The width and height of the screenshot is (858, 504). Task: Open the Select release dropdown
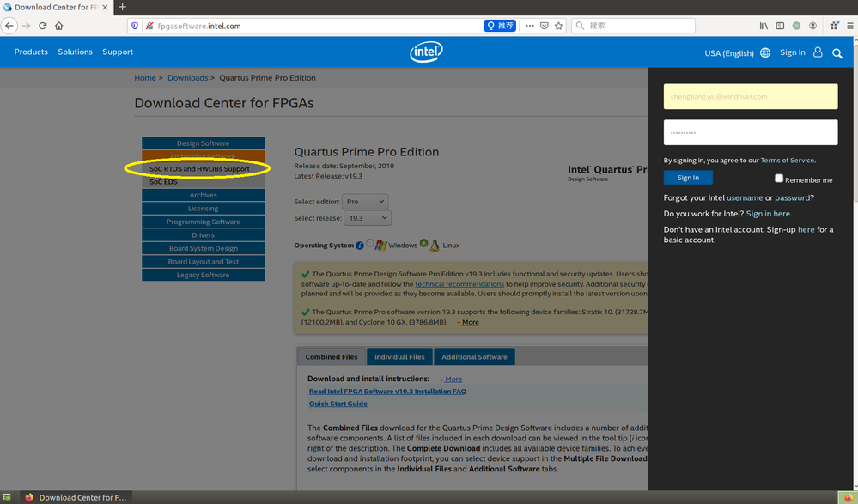coord(368,218)
